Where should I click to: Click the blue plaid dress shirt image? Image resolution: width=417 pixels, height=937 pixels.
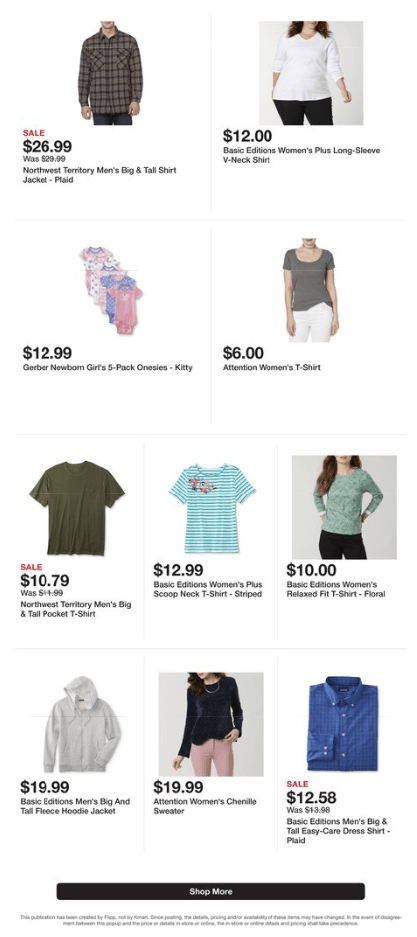point(343,724)
